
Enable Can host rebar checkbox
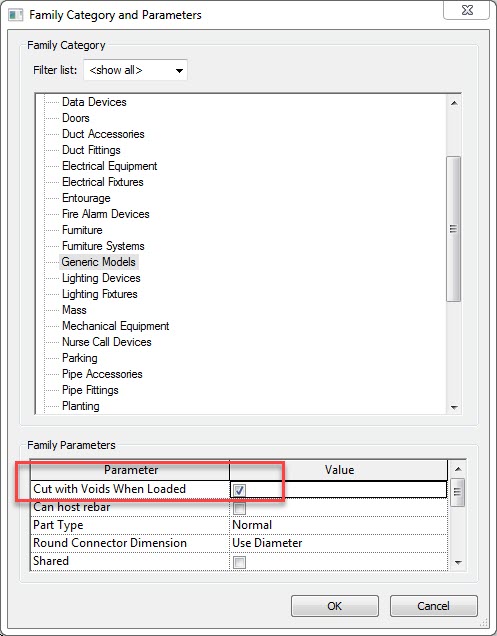pos(239,508)
